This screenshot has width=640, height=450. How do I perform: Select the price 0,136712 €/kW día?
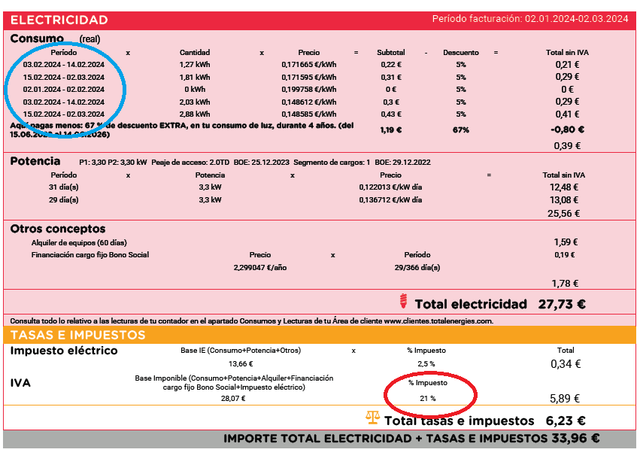pos(391,200)
